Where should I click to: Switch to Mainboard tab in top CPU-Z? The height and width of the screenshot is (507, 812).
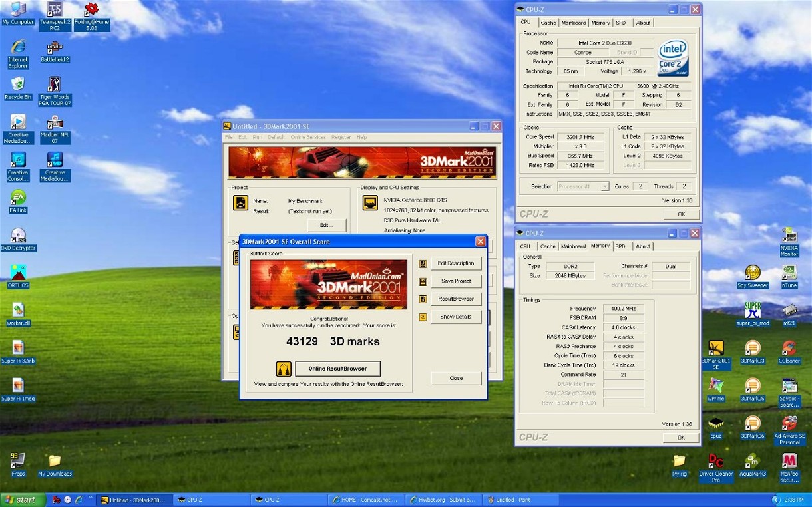(x=574, y=23)
